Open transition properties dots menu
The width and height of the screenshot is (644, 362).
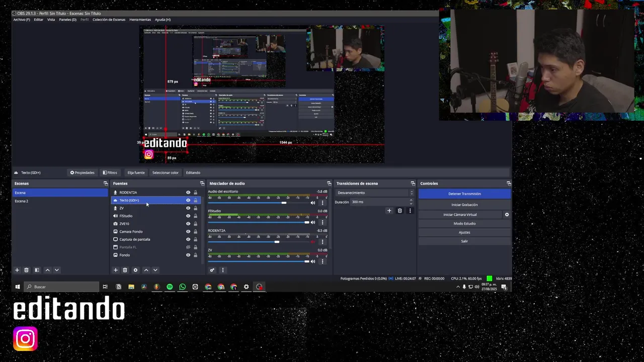click(x=410, y=211)
